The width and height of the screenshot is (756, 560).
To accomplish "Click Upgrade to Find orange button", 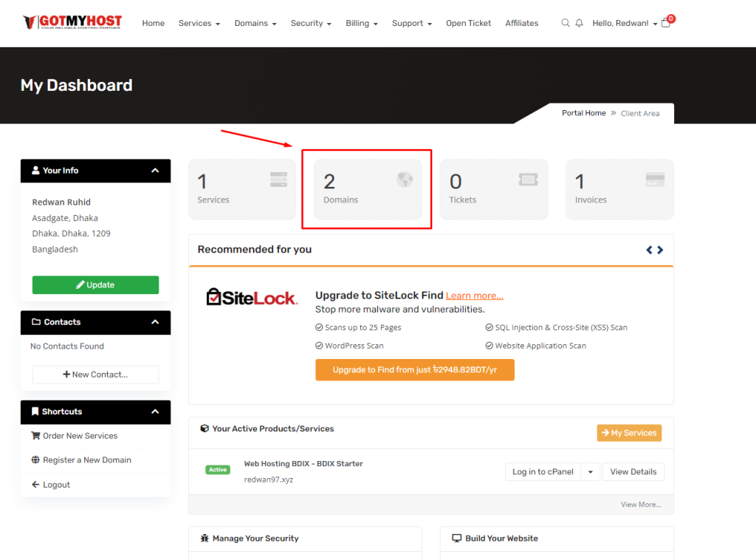I will tap(414, 370).
